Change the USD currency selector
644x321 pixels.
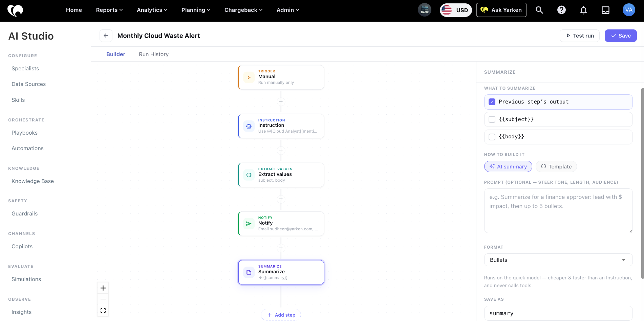[x=456, y=10]
